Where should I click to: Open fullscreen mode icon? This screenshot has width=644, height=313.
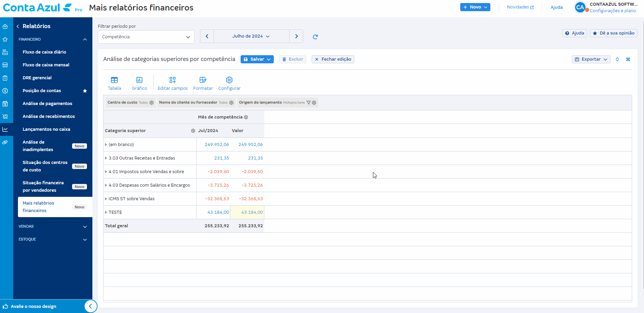click(x=628, y=59)
